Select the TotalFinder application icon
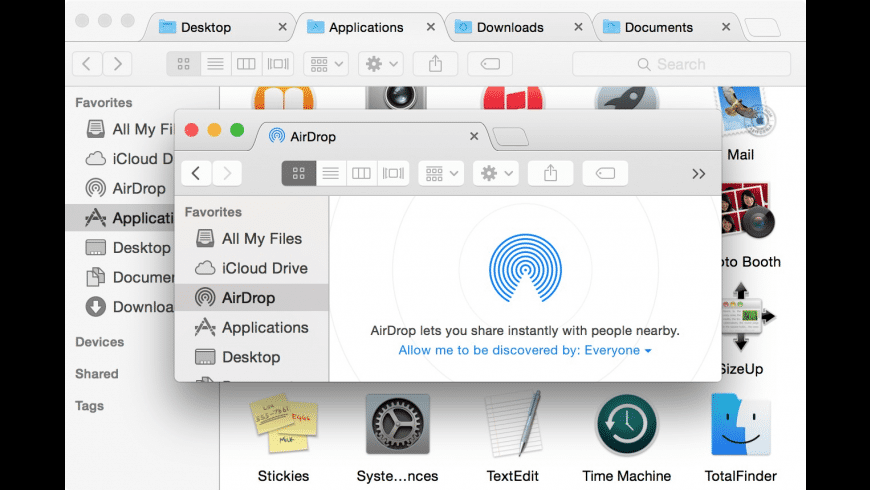This screenshot has height=490, width=870. (x=741, y=425)
